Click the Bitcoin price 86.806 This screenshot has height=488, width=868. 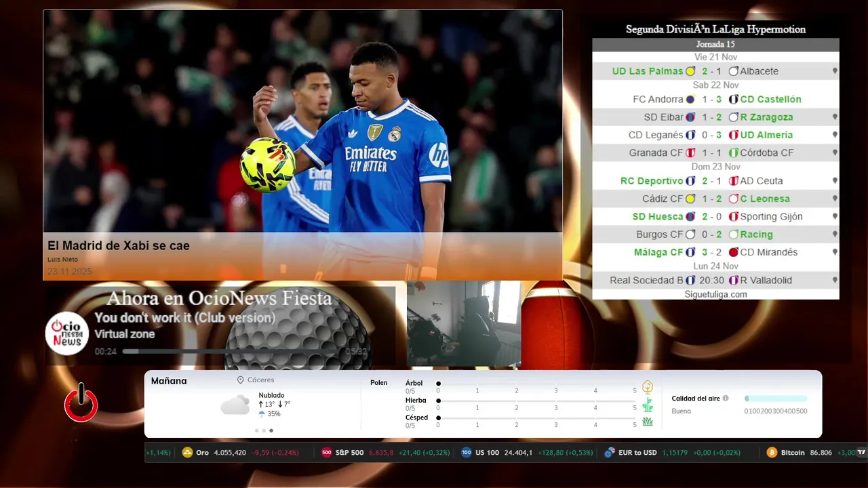click(x=821, y=453)
